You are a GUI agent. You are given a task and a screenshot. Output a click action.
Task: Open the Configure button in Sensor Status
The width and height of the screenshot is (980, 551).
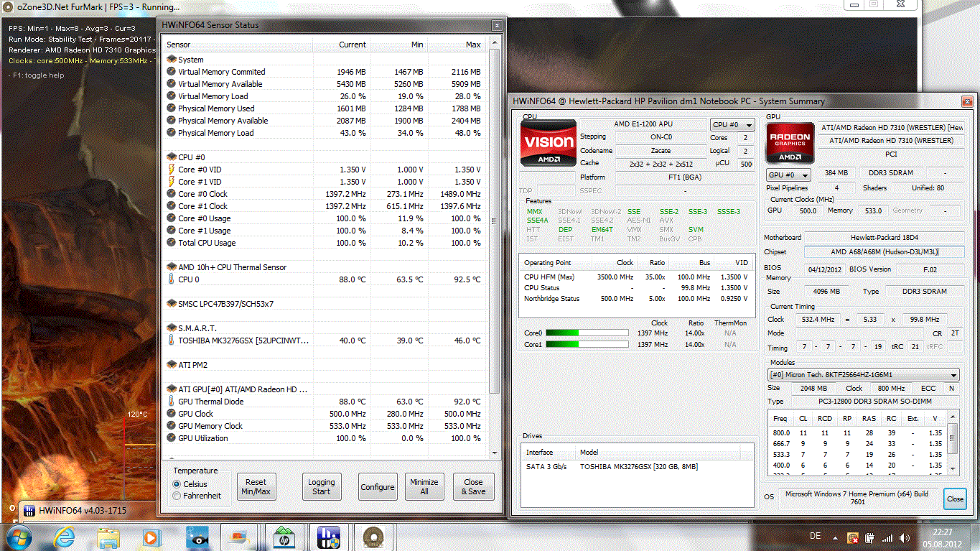pyautogui.click(x=378, y=487)
